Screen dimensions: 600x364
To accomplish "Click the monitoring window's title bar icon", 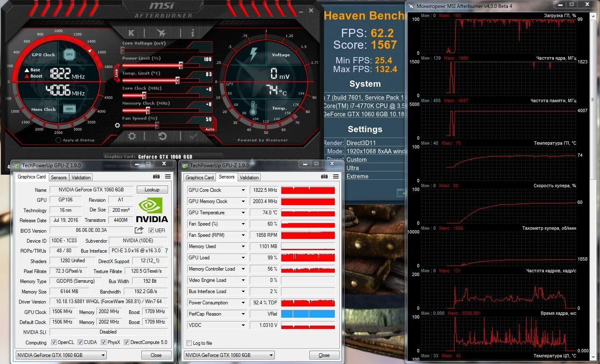I will coord(411,6).
